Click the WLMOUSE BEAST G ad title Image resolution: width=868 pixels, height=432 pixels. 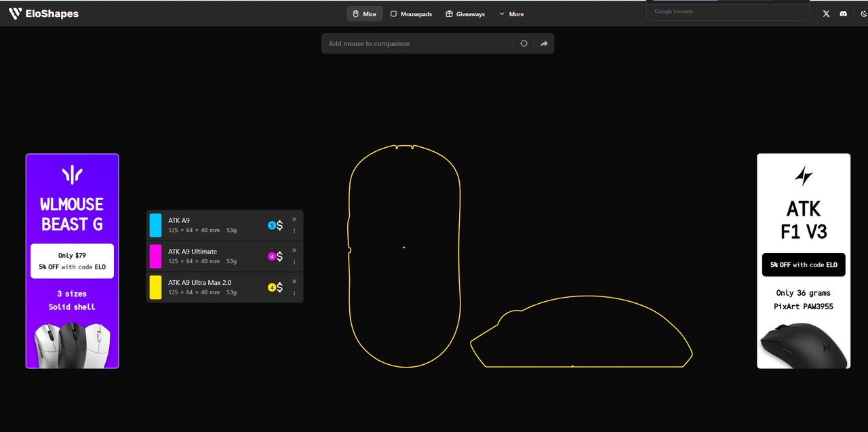tap(72, 214)
